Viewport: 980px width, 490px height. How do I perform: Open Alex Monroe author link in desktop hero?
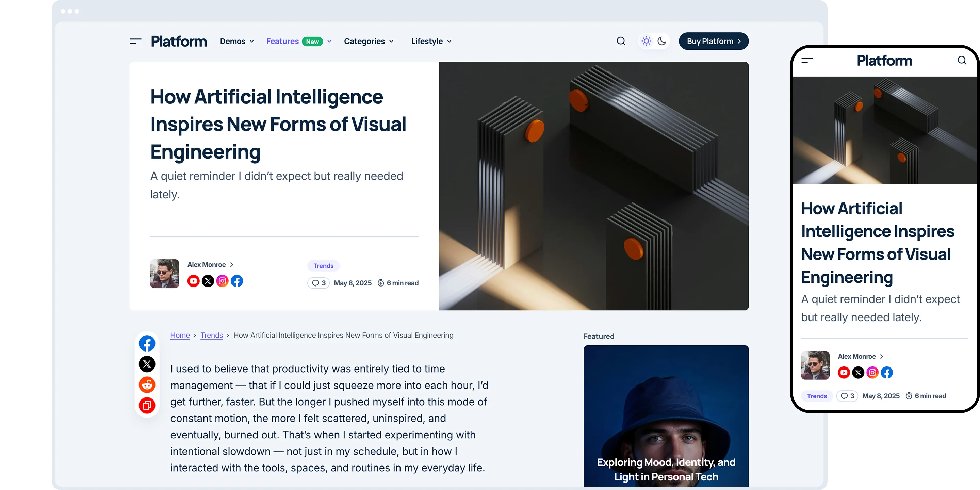[x=210, y=264]
